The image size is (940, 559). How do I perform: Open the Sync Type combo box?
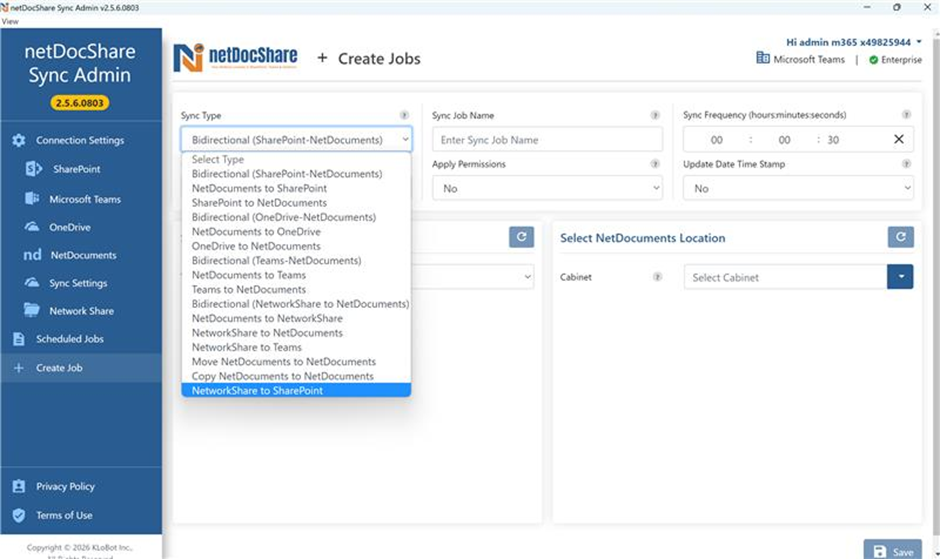point(296,139)
